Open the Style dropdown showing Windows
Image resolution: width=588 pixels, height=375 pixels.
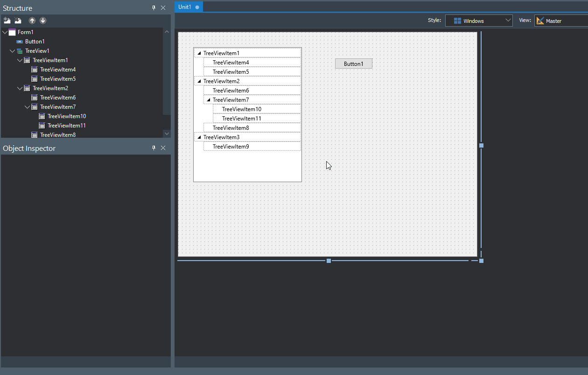coord(479,21)
